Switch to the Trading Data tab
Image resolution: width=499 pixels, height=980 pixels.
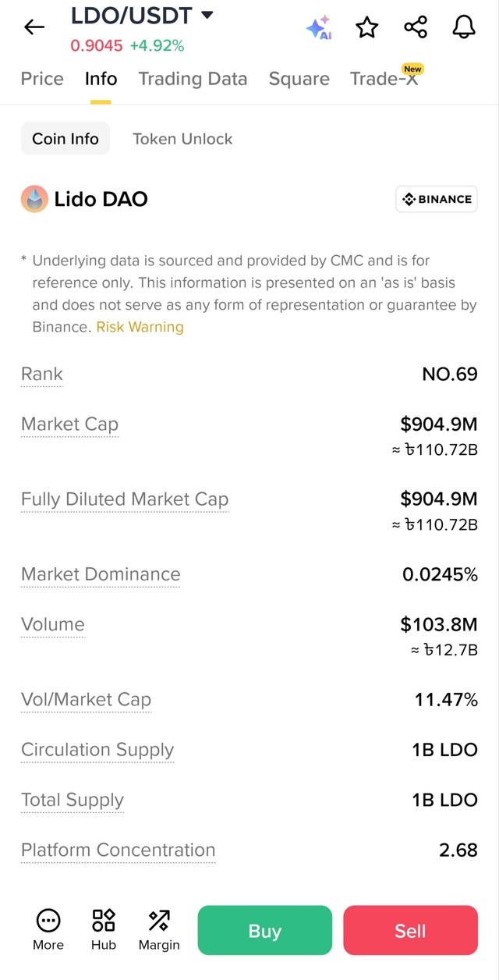pos(193,79)
